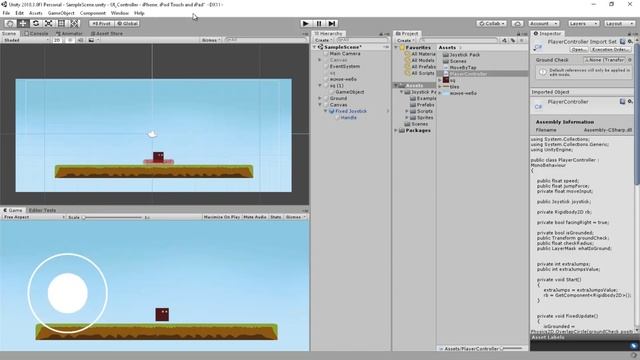Open the Free Aspect dropdown
Screen dimensions: 640x360
(x=33, y=217)
